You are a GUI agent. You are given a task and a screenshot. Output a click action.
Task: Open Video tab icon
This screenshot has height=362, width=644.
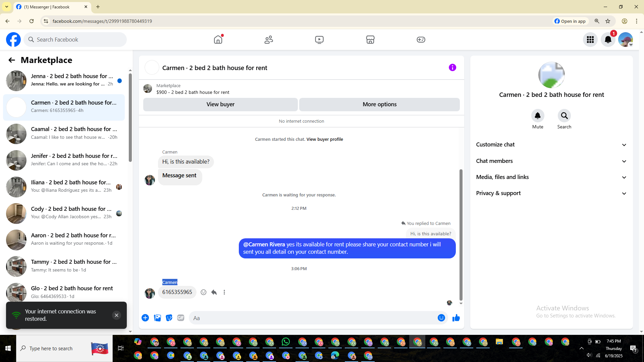tap(319, 40)
